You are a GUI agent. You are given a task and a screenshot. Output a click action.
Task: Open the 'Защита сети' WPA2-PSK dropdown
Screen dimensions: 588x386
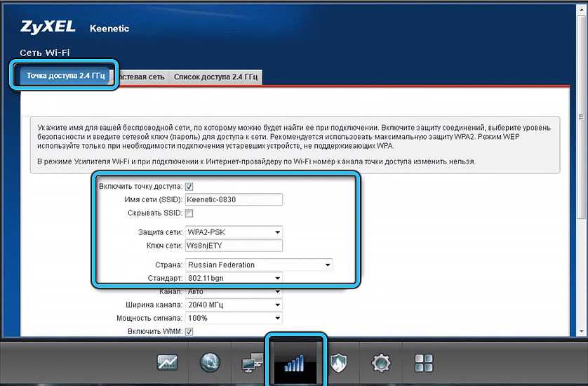click(233, 232)
